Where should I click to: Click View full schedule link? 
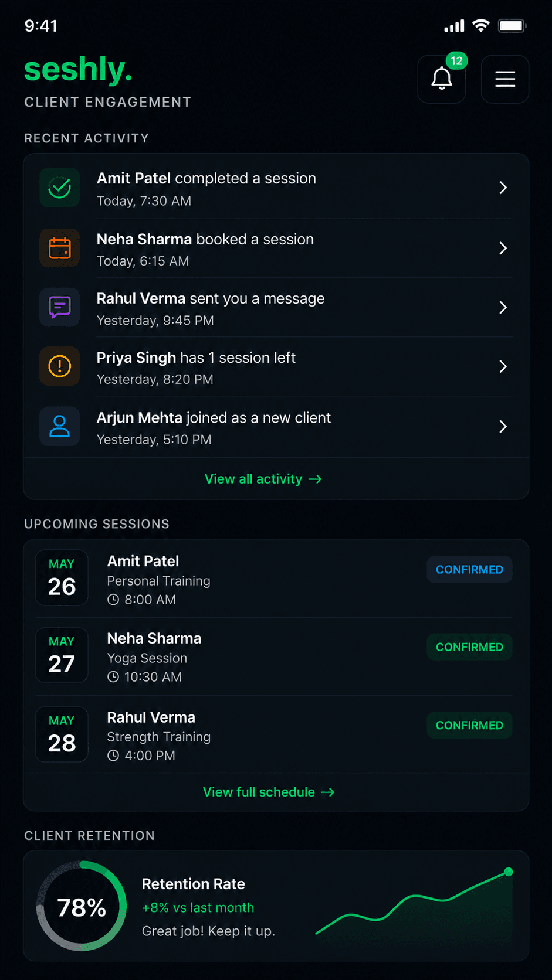pyautogui.click(x=269, y=792)
